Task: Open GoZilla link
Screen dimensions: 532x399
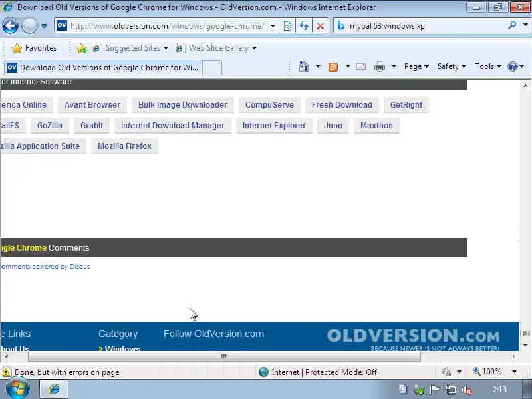Action: click(x=50, y=126)
